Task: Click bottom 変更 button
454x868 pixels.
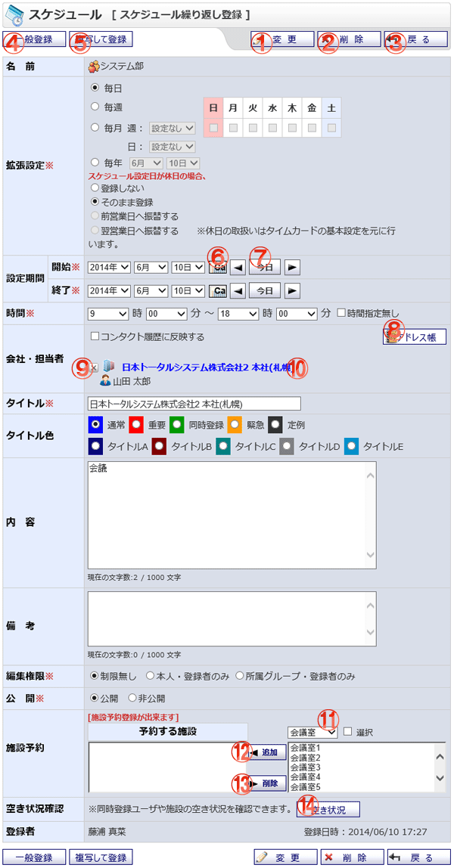Action: (286, 857)
